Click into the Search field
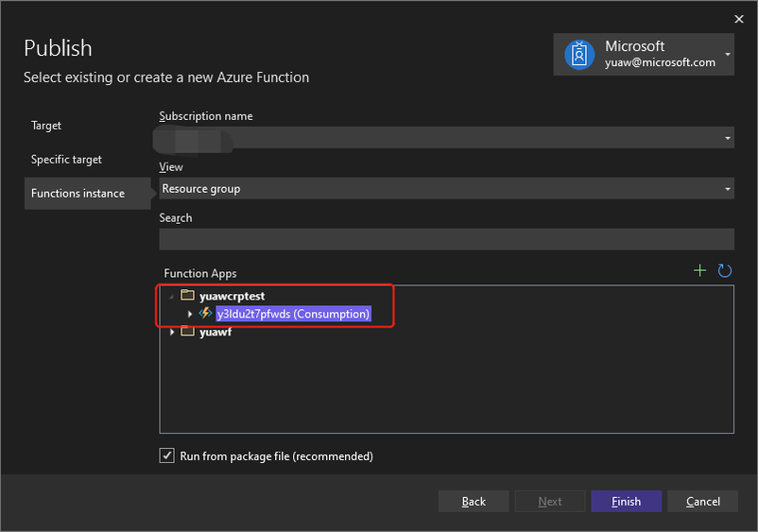Viewport: 758px width, 532px height. [446, 239]
